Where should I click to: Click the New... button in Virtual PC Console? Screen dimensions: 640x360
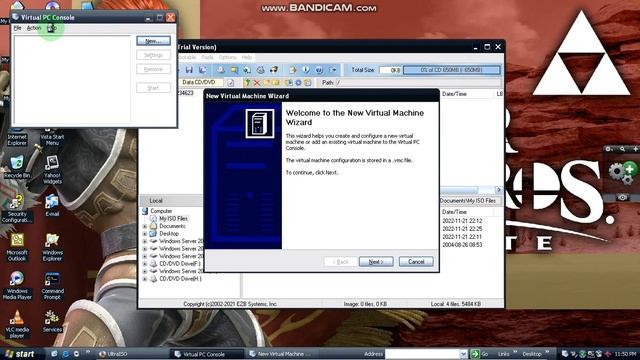click(x=153, y=41)
